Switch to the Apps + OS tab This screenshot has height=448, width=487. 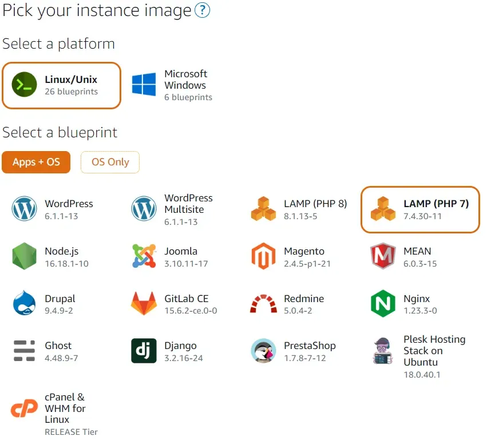point(36,162)
